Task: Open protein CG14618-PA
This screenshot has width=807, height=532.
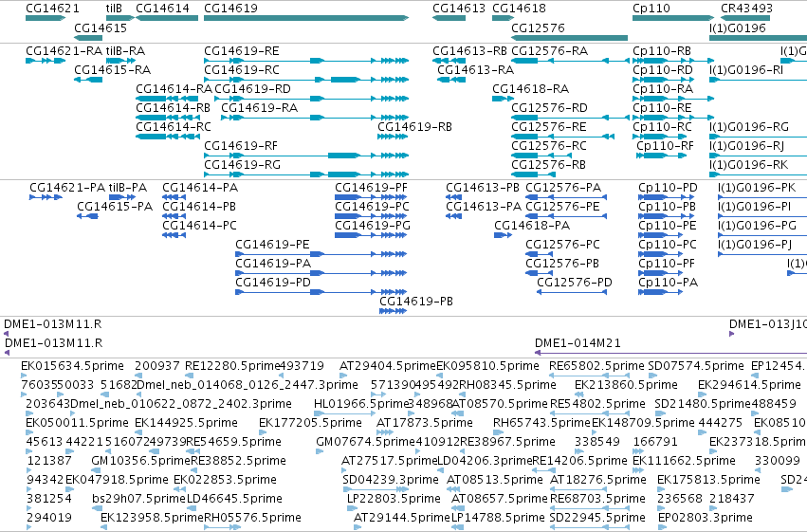Action: click(x=532, y=226)
